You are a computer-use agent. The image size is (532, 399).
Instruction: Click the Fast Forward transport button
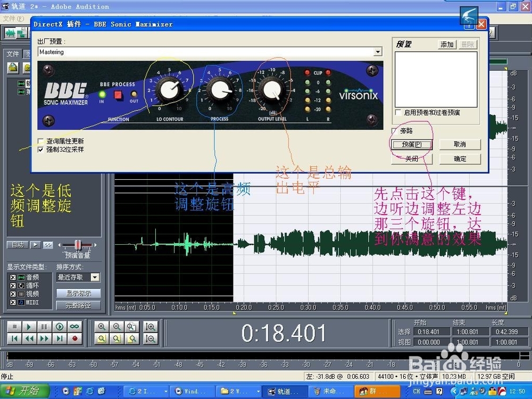coord(44,338)
